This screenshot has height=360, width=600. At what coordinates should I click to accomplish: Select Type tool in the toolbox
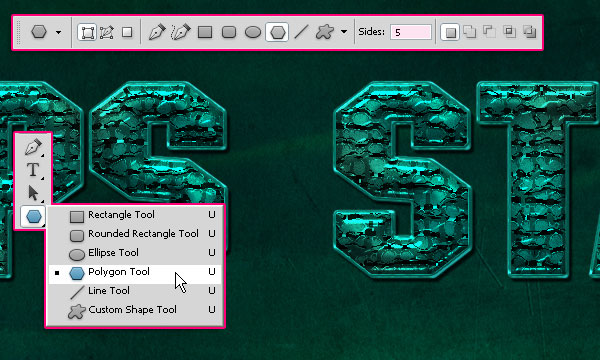click(33, 170)
